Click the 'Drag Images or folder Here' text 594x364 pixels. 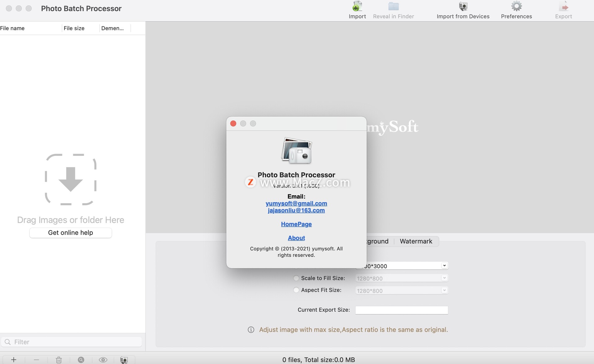71,220
